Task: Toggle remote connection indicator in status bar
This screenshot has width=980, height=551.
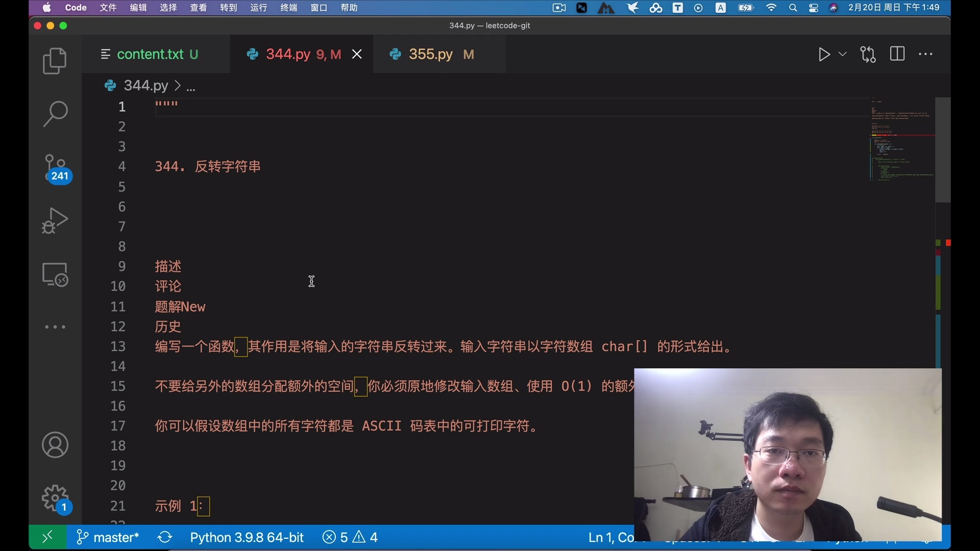Action: (x=47, y=537)
